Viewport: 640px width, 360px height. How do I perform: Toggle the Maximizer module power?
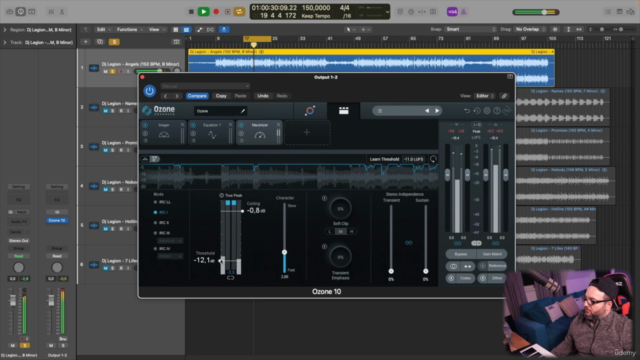(241, 125)
